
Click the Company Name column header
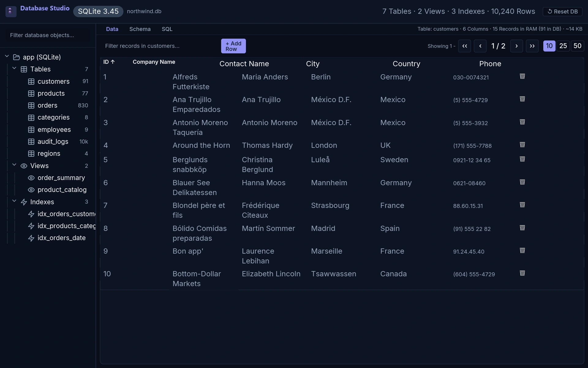(154, 62)
